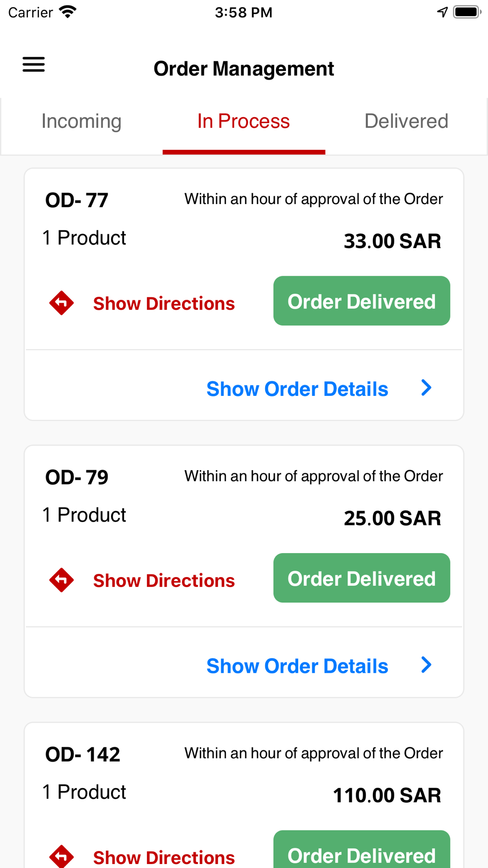Mark OD-79 as Order Delivered
This screenshot has height=868, width=488.
point(362,578)
